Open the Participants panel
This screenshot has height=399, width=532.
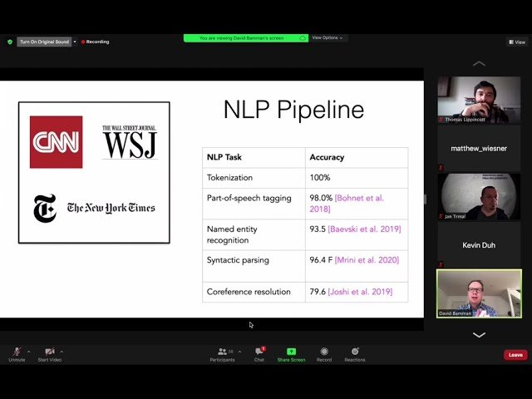pyautogui.click(x=222, y=352)
